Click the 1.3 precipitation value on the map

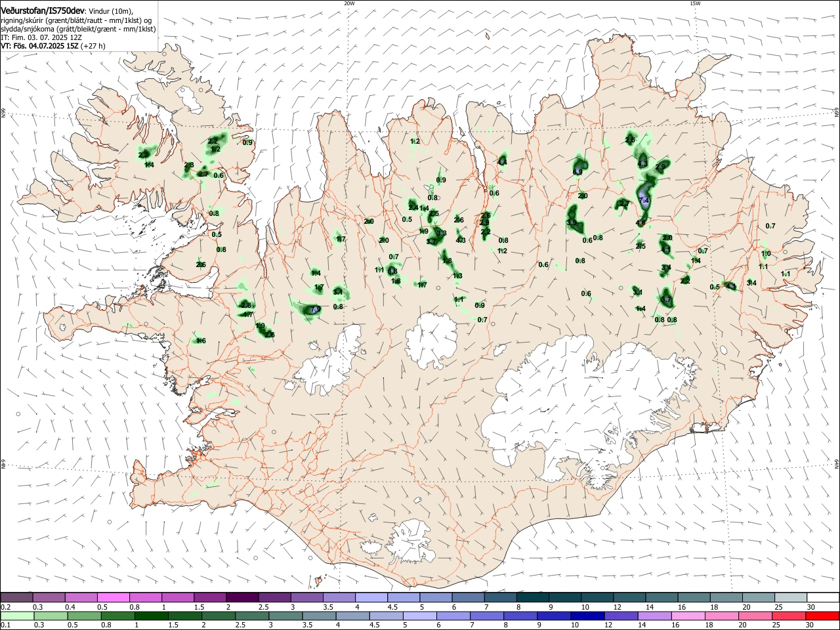point(457,276)
